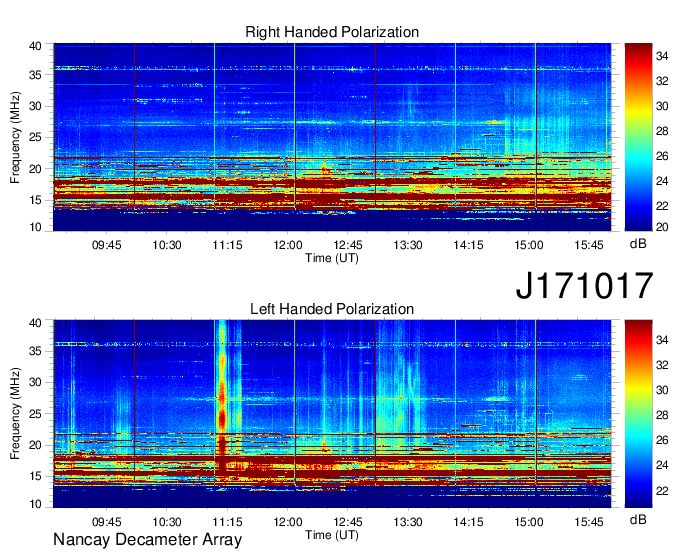Click the 12:00 tick under Left Handed plot

(288, 522)
